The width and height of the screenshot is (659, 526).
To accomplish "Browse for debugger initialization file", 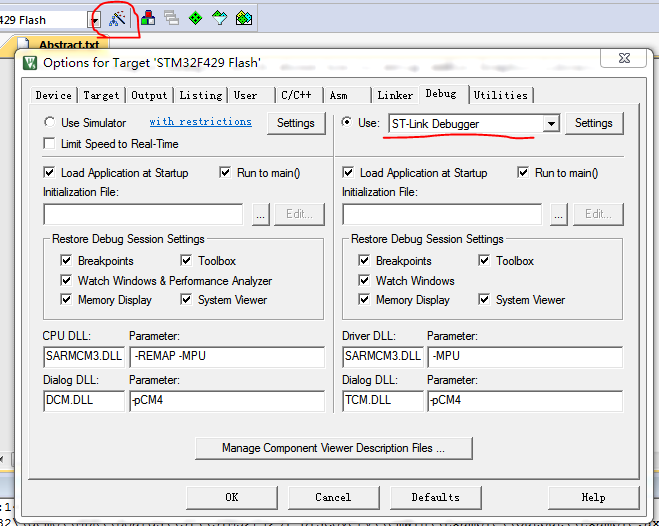I will [x=559, y=215].
